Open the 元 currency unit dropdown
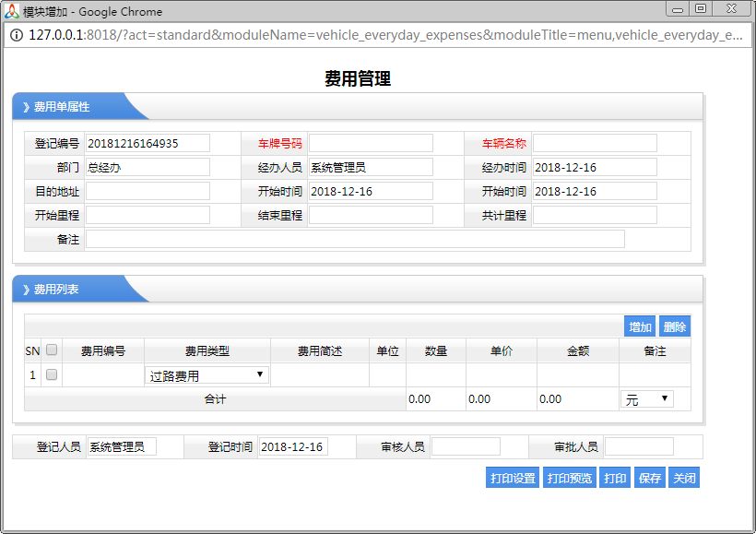This screenshot has width=756, height=534. point(647,399)
